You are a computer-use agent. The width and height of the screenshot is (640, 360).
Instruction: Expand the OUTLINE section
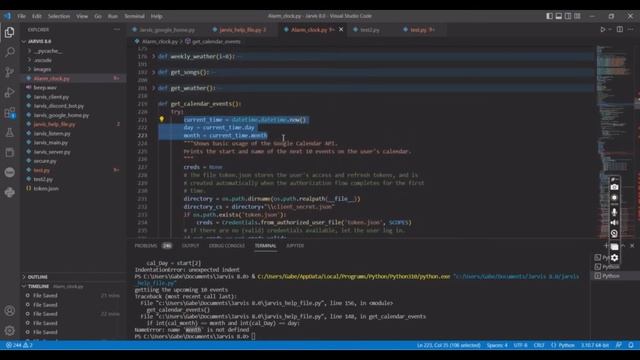pyautogui.click(x=37, y=277)
